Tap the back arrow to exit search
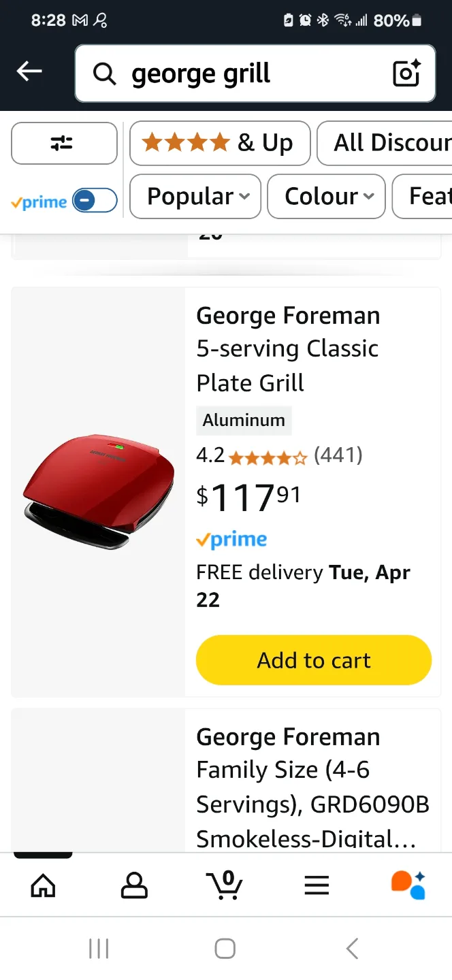The height and width of the screenshot is (980, 452). tap(29, 71)
